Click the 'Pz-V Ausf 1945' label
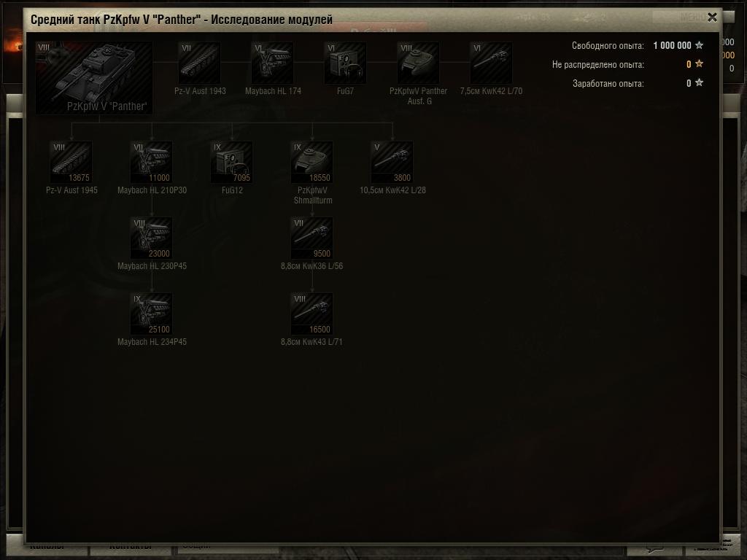747x560 pixels. pos(71,190)
